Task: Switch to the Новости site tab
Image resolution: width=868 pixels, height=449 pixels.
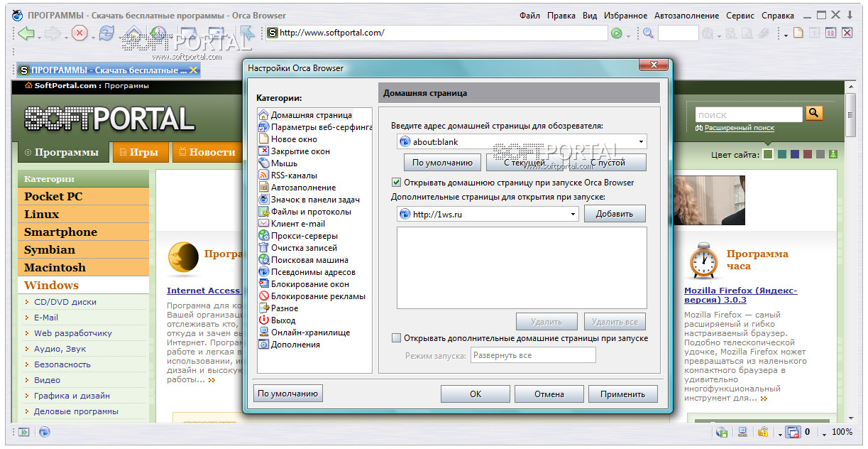Action: coord(207,152)
